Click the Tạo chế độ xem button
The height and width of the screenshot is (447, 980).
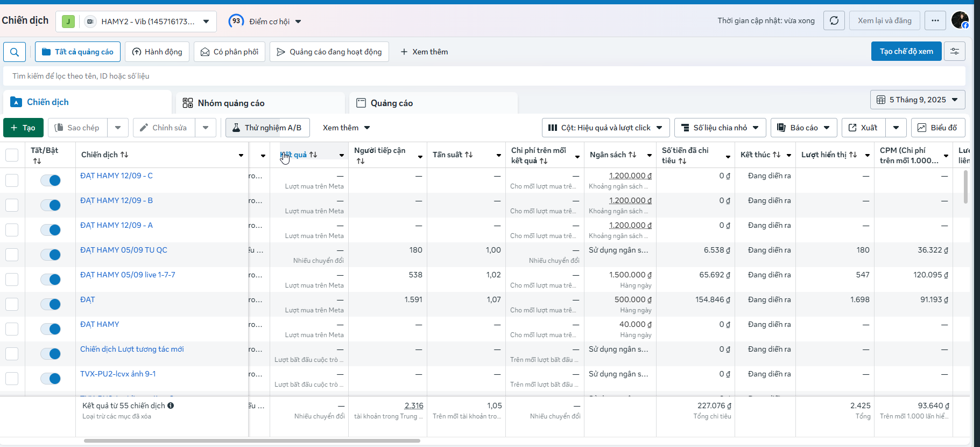(906, 51)
